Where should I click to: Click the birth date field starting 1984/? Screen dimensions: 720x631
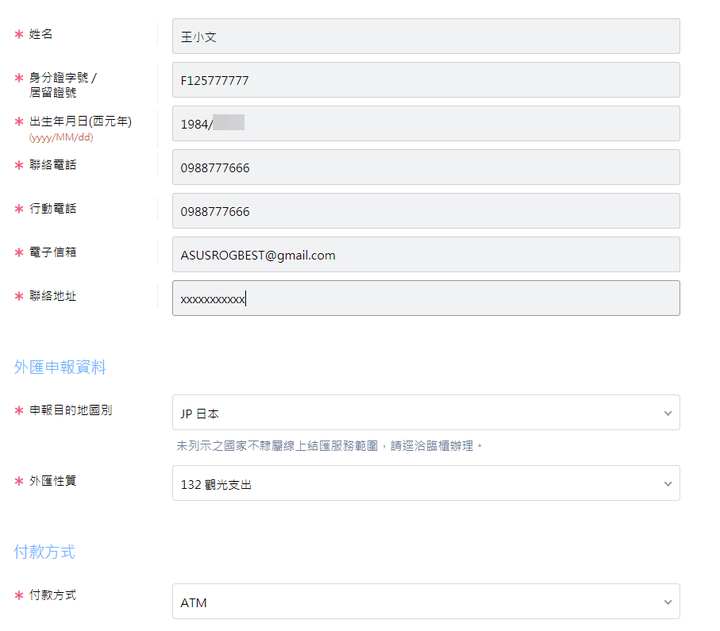click(x=426, y=124)
